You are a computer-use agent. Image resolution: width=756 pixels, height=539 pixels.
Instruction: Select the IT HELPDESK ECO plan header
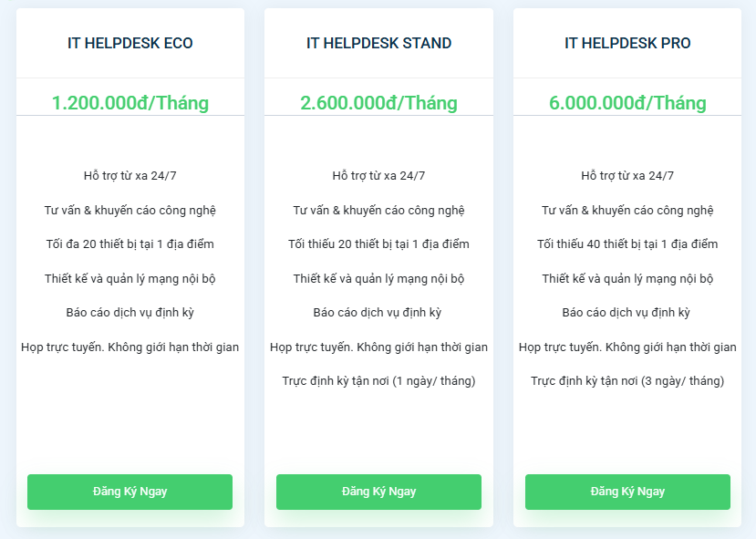pos(129,42)
